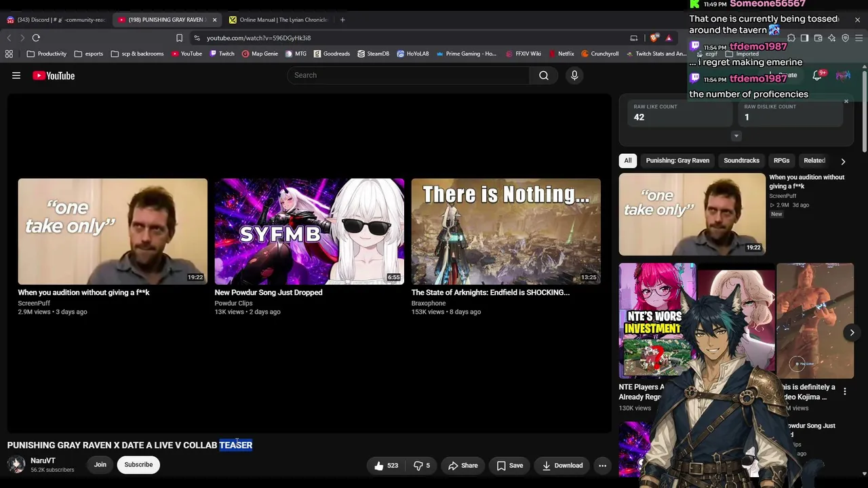Go to YouTube home via the logo
The height and width of the screenshot is (488, 868).
pos(54,76)
